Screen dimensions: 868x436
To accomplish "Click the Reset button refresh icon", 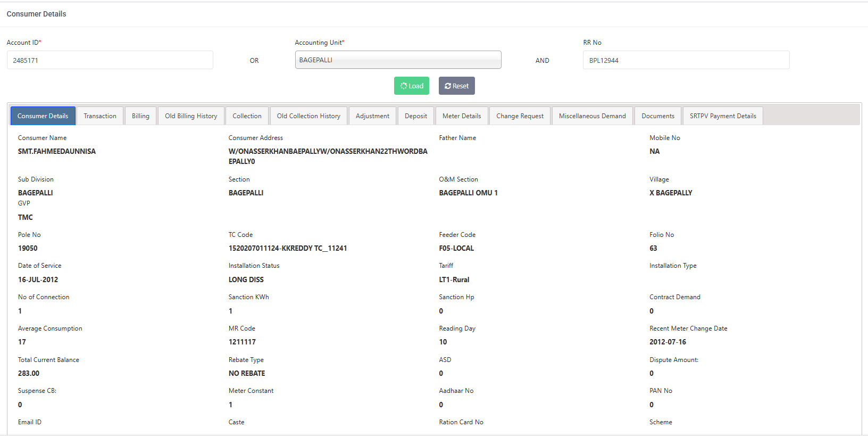I will 448,86.
